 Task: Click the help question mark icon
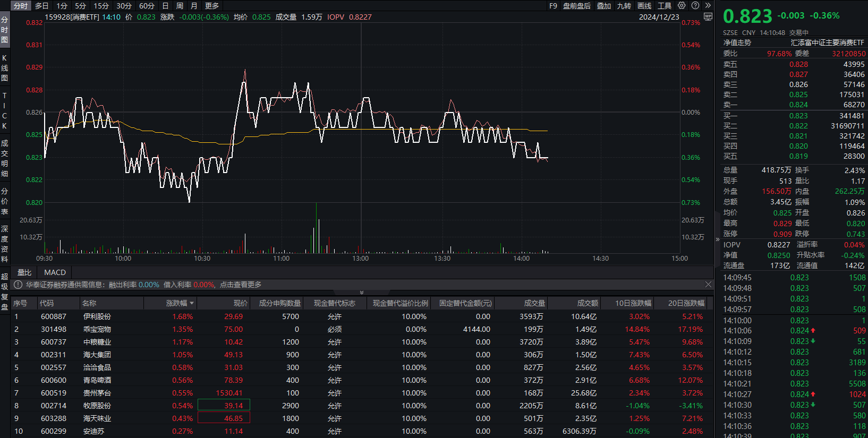tap(695, 5)
